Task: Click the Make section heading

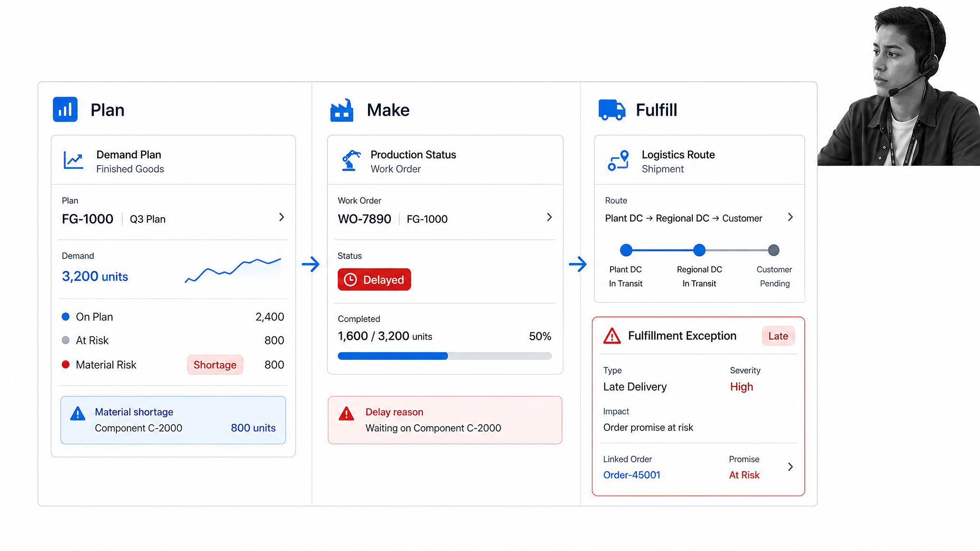Action: (x=388, y=110)
